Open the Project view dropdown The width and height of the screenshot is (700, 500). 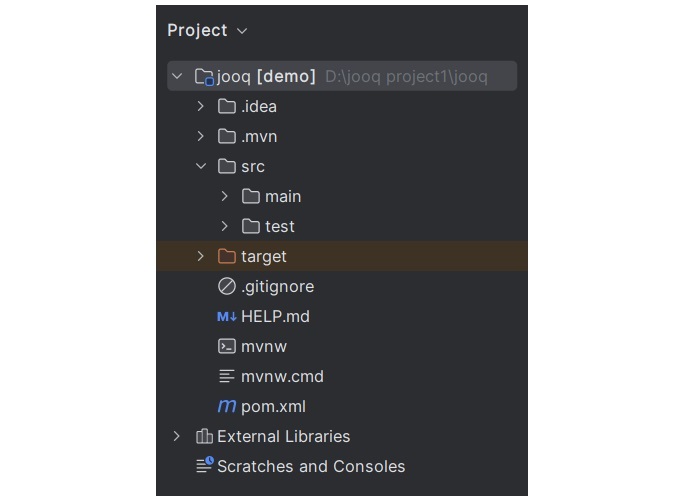(x=242, y=31)
